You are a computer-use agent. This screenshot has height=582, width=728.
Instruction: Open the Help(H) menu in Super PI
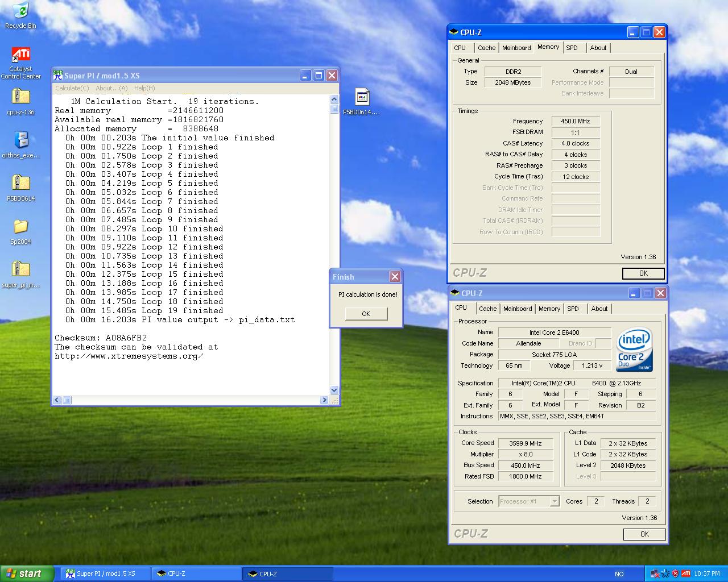click(x=144, y=88)
